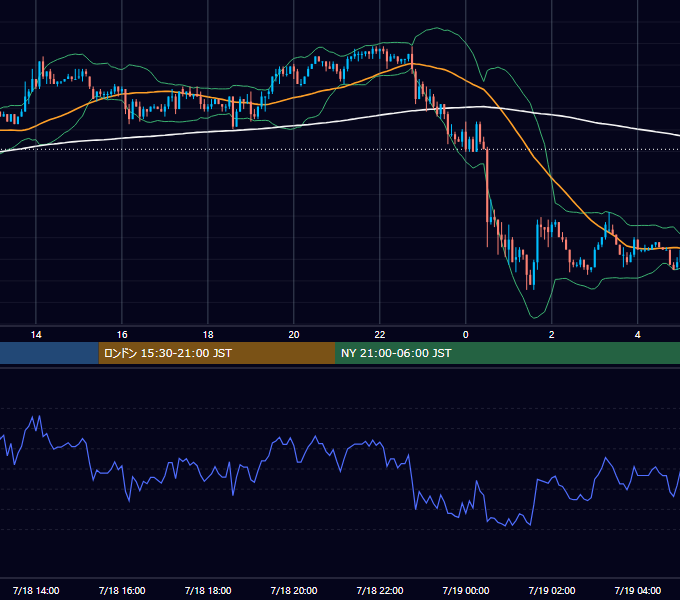This screenshot has height=600, width=680.
Task: Click the 7/18 18:00 time label
Action: click(208, 590)
